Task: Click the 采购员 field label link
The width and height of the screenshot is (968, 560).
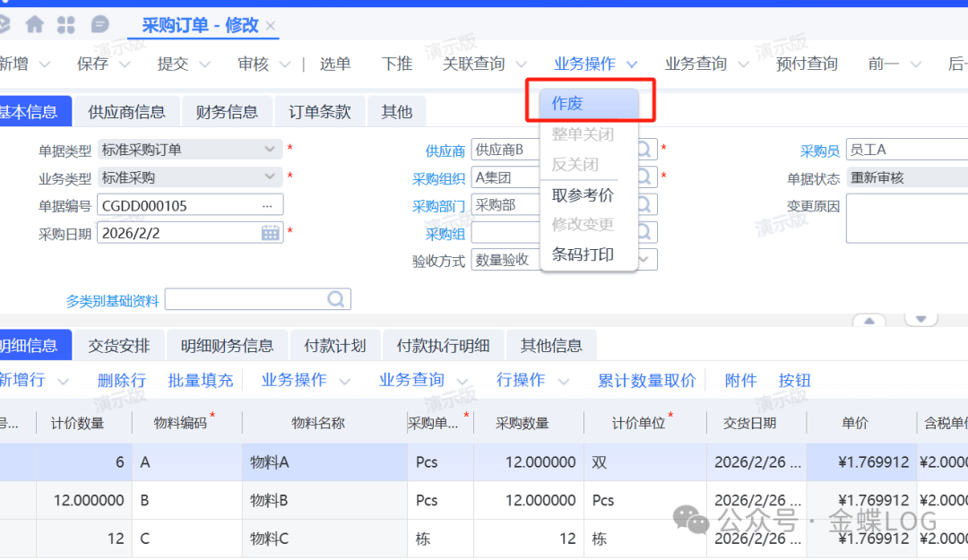Action: tap(819, 151)
